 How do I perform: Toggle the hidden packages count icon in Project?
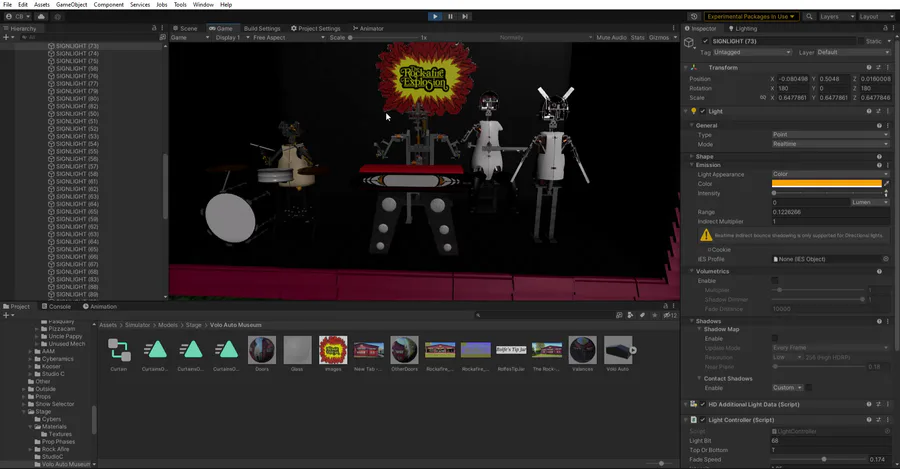point(670,315)
